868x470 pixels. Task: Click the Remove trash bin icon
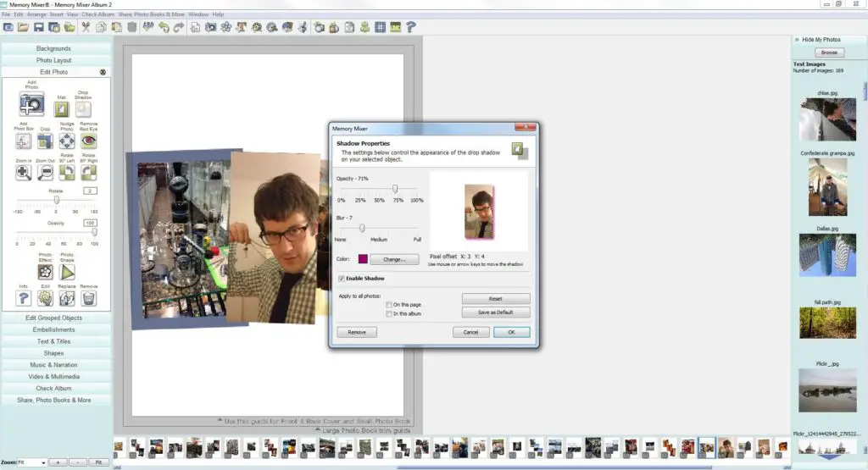coord(88,299)
